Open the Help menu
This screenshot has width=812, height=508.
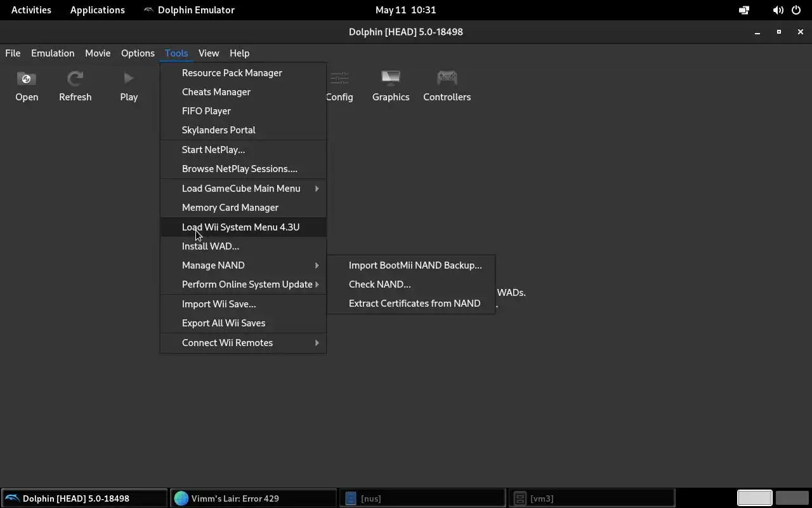[239, 53]
